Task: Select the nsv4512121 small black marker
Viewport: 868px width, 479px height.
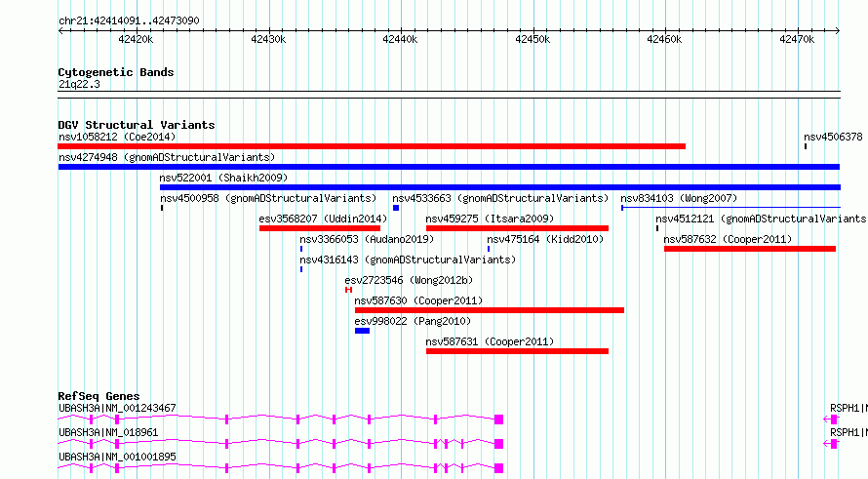Action: tap(657, 228)
